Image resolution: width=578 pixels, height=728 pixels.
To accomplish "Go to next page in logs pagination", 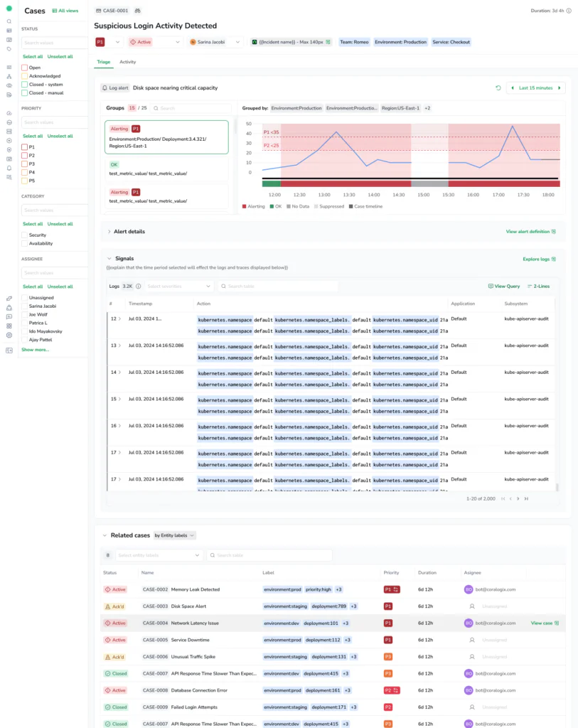I will click(x=518, y=498).
